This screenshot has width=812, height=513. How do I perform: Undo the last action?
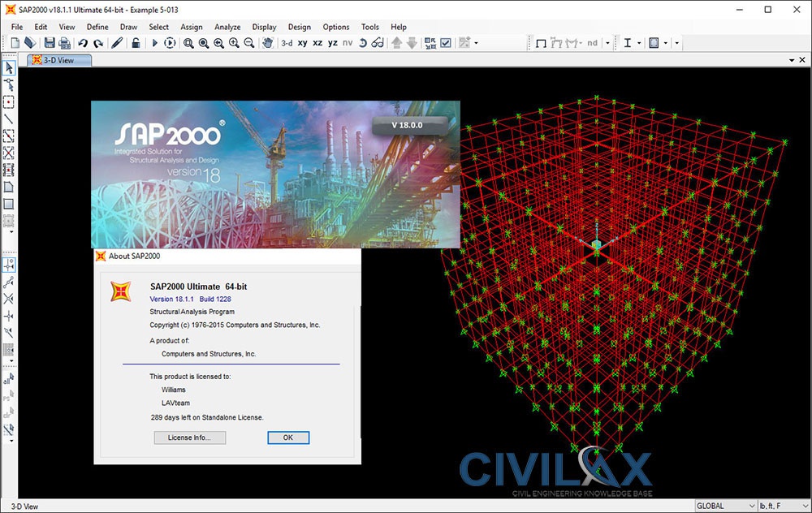(x=83, y=43)
